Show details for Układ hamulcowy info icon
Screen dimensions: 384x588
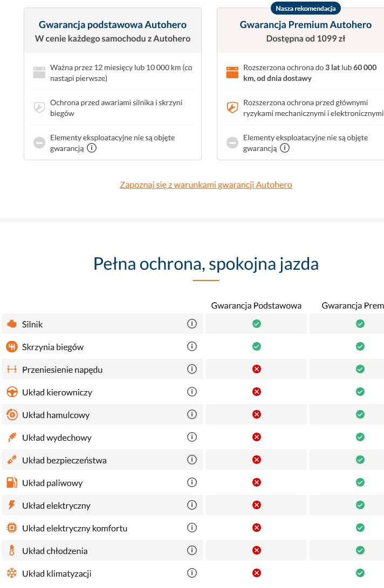191,414
